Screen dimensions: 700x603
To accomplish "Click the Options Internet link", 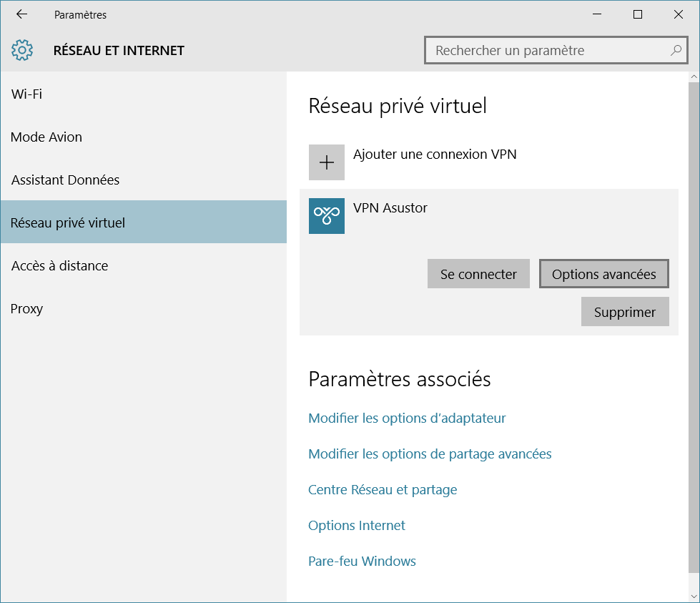I will pos(357,525).
